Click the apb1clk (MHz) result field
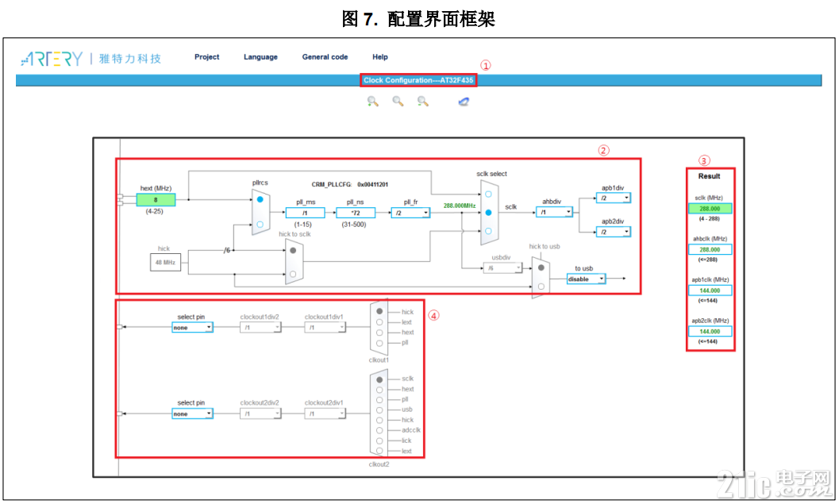The height and width of the screenshot is (504, 839). coord(710,290)
